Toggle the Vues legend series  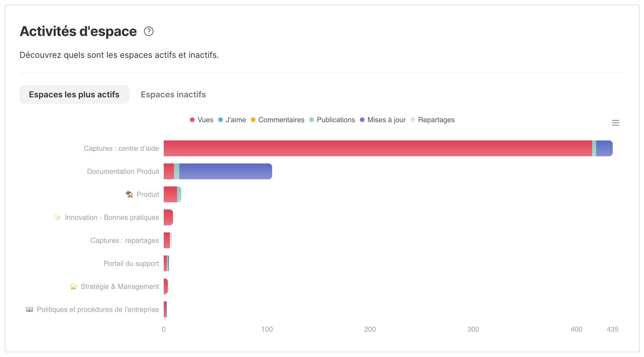click(x=202, y=120)
